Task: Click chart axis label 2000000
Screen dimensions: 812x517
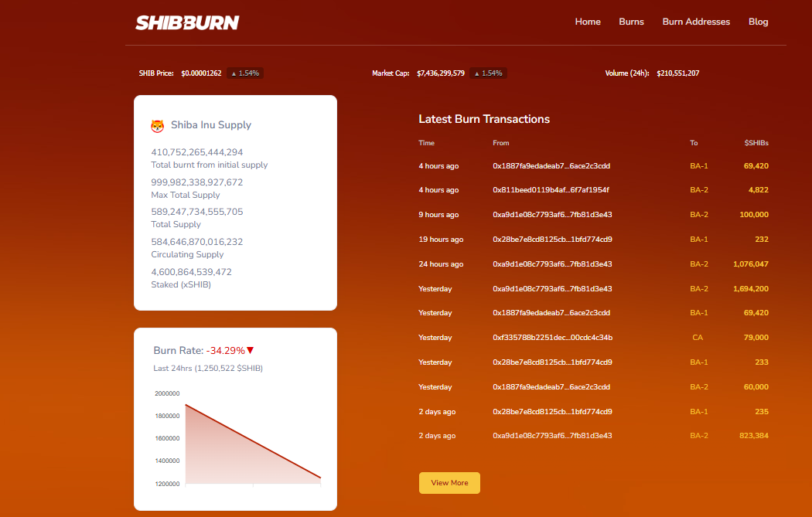Action: coord(167,393)
